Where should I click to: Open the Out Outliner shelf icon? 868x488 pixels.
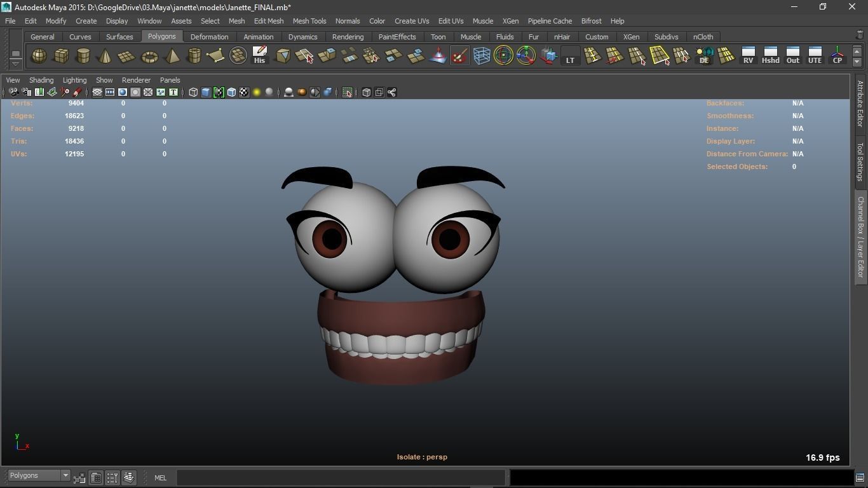coord(792,56)
